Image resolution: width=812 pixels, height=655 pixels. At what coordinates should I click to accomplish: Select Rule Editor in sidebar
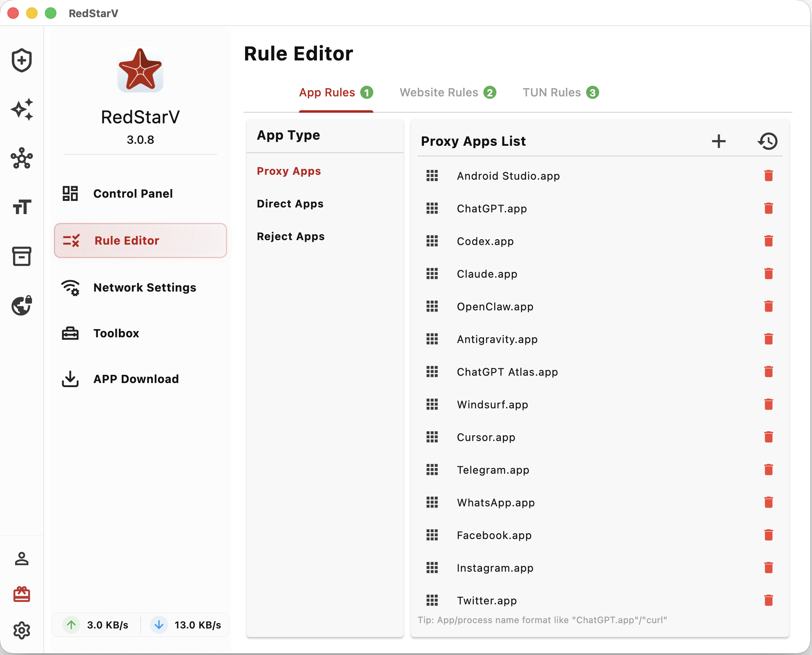(140, 241)
